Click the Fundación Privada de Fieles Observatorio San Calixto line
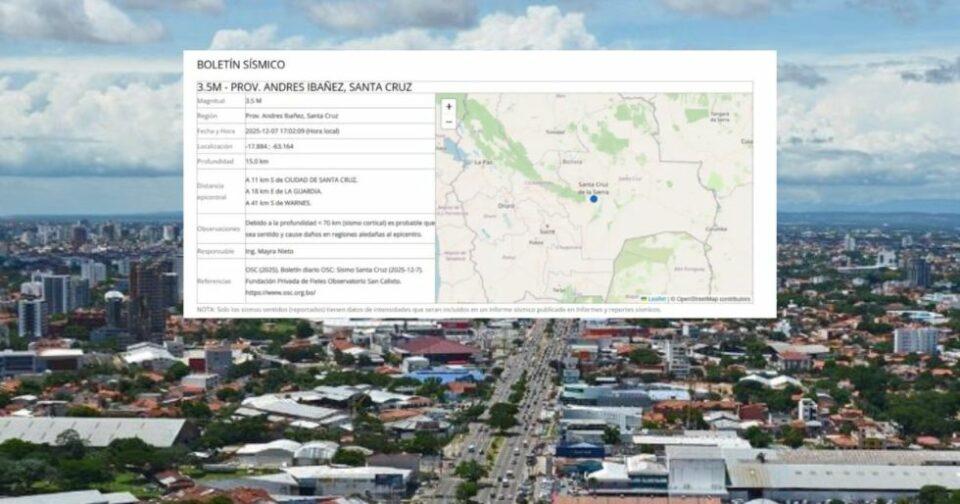 point(323,281)
